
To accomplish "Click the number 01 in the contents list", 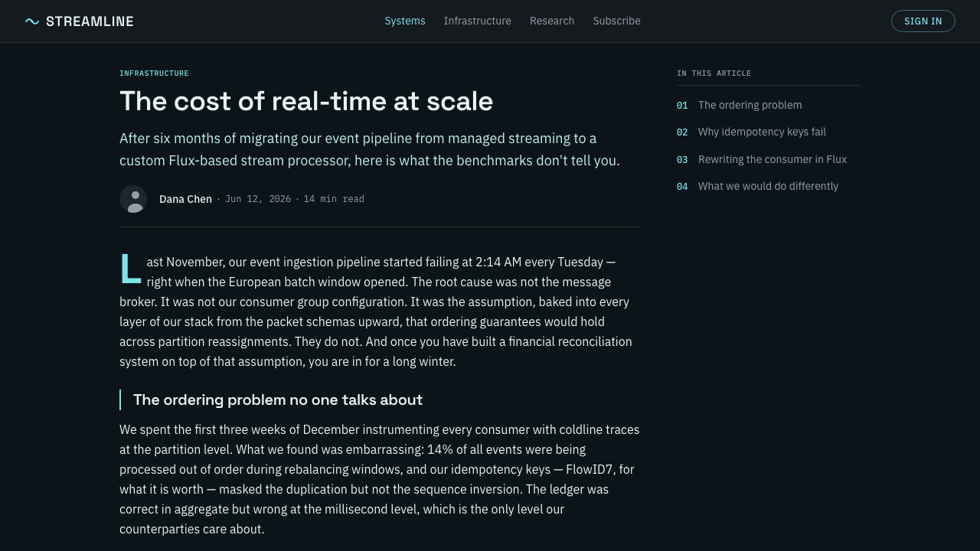I will [682, 106].
